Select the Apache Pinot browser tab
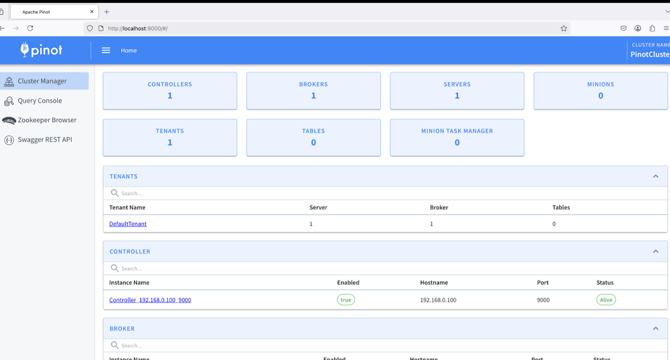670x360 pixels. 54,12
